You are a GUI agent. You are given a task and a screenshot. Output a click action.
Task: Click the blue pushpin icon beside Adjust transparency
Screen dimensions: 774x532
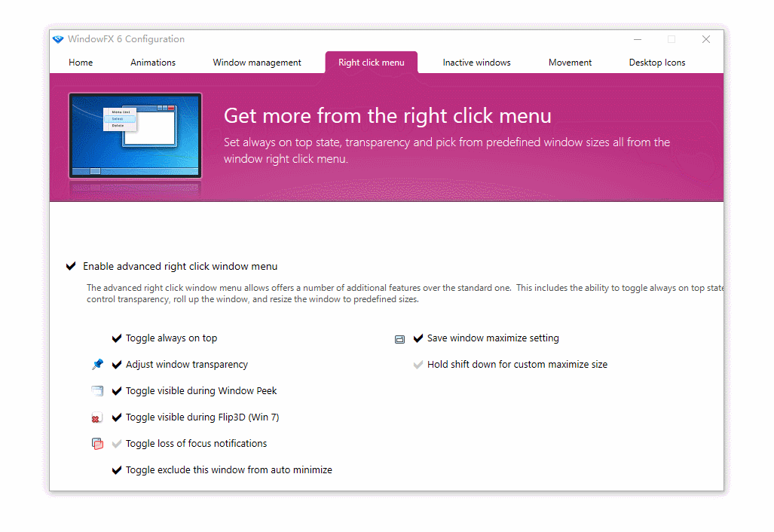point(97,364)
